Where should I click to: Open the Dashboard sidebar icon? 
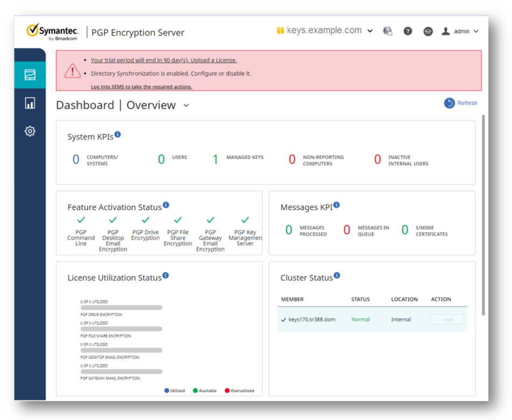30,75
